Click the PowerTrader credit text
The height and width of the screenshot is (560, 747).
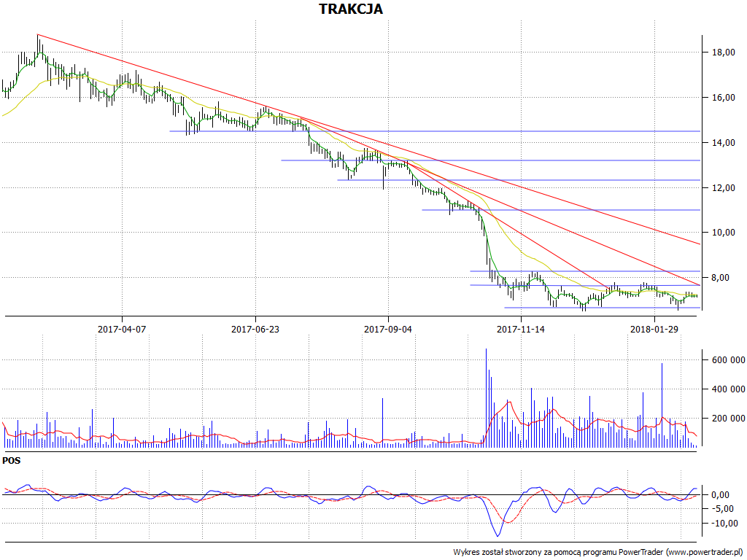(x=600, y=553)
